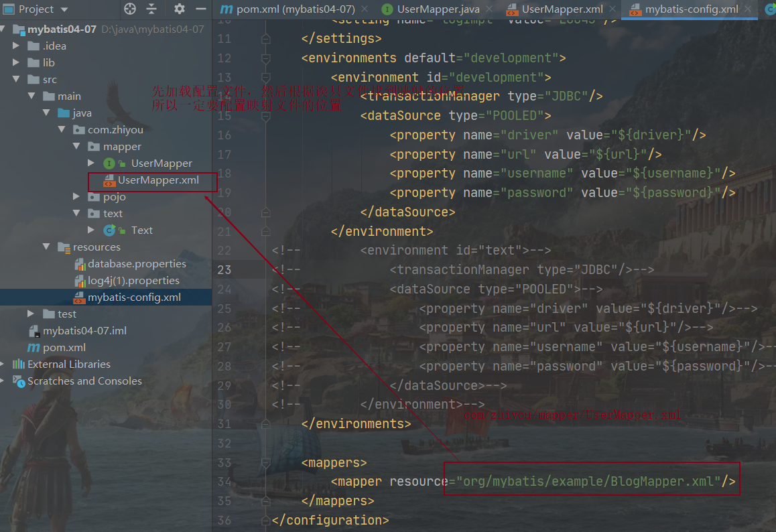Select the lib folder in tree
Image resolution: width=776 pixels, height=532 pixels.
[48, 62]
